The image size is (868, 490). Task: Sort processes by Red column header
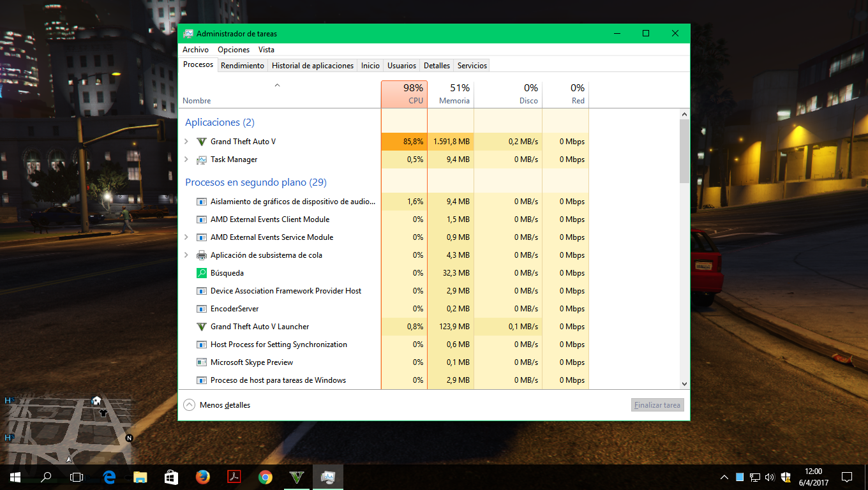565,94
